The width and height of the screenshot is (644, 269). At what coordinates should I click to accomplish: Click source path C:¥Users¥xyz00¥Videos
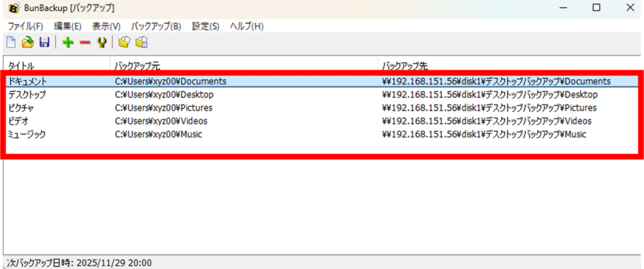pos(162,121)
